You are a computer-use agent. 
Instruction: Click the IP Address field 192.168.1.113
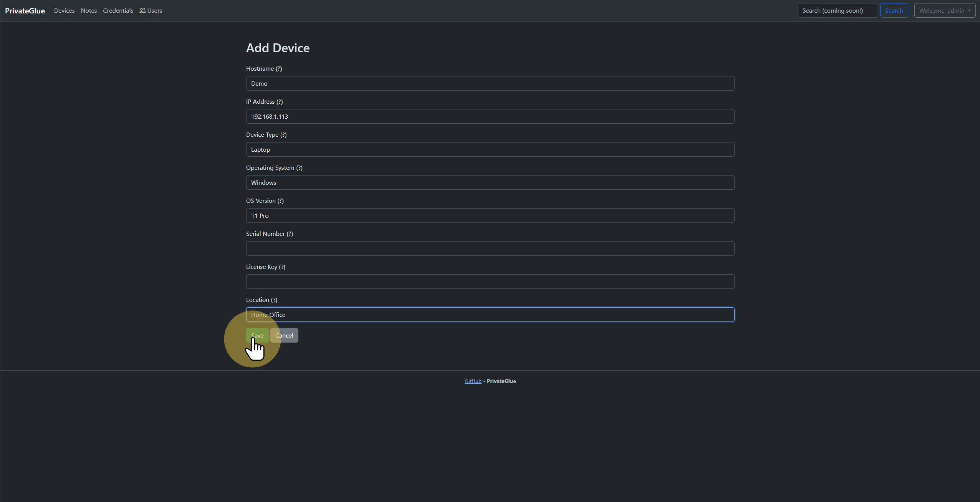click(490, 116)
